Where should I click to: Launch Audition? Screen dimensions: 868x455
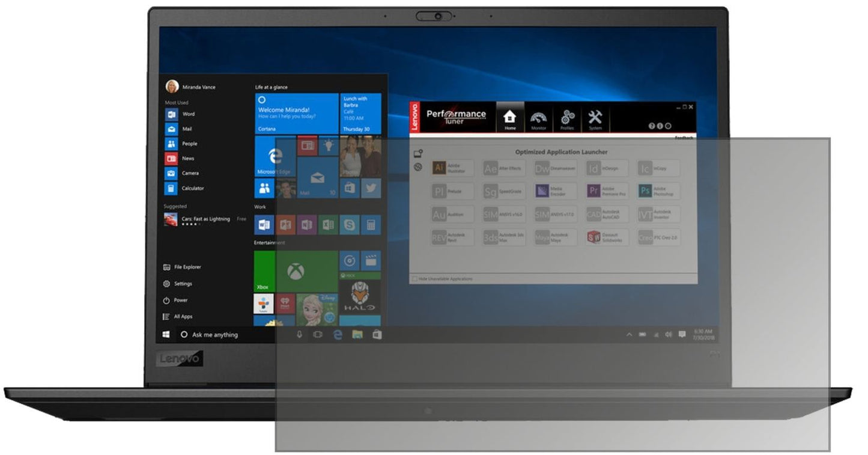click(x=453, y=214)
